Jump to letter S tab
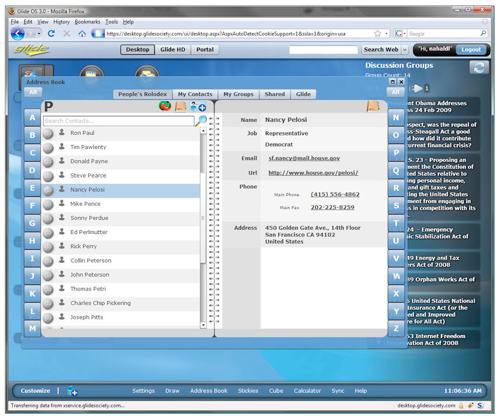Viewport: 500px width, 418px height. 396,205
